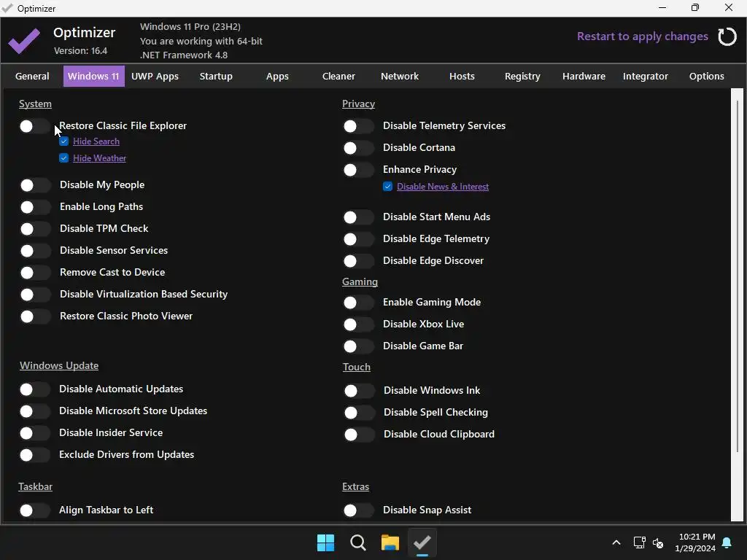Viewport: 747px width, 560px height.
Task: Click the purple Optimizer checkmark logo
Action: [x=24, y=41]
